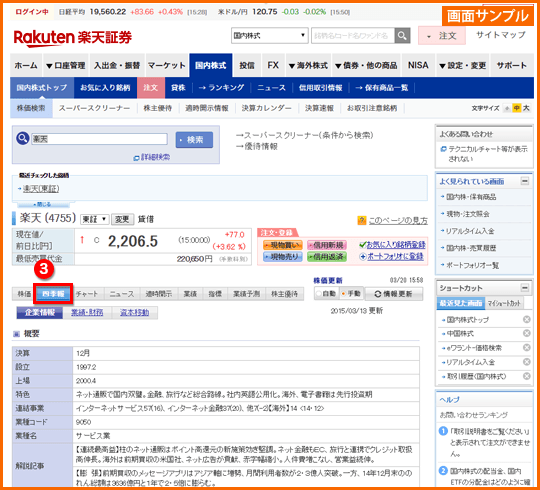Open スーパースクリーナー(条件から検索) link
Screen dimensions: 540x490
click(x=305, y=135)
